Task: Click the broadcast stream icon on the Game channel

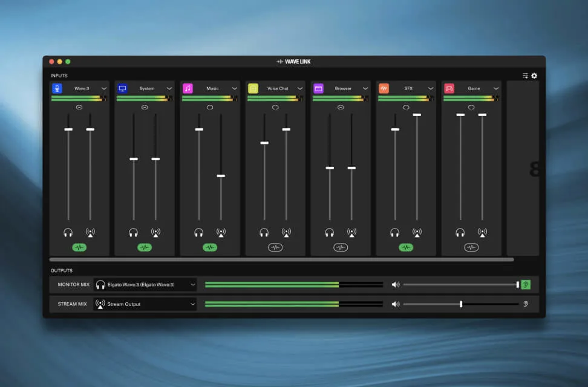Action: click(482, 232)
